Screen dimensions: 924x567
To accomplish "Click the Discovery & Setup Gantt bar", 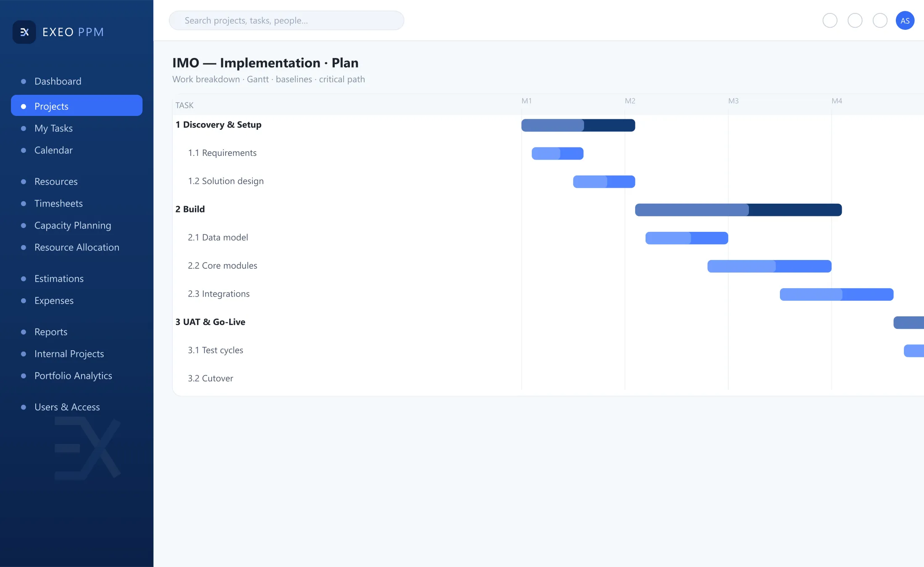I will 578,125.
